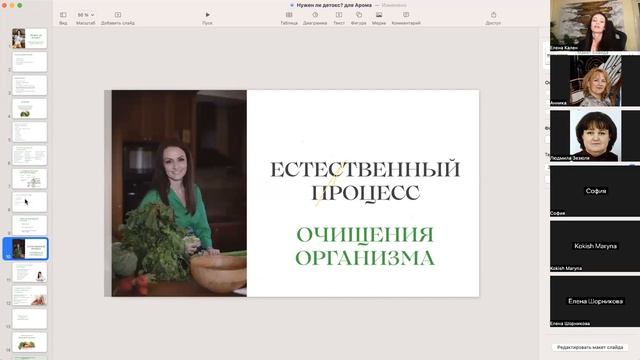Select slide 6 thumbnail in the navigator
The height and width of the screenshot is (360, 640).
click(29, 155)
